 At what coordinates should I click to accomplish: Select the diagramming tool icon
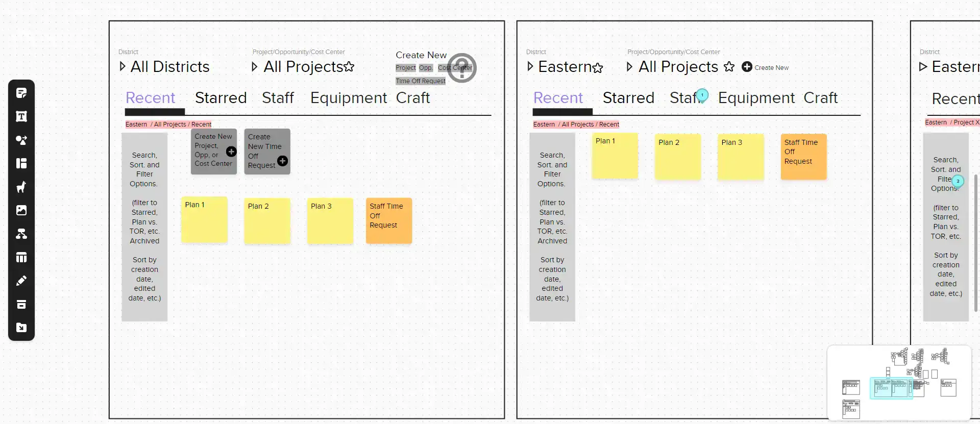tap(21, 234)
